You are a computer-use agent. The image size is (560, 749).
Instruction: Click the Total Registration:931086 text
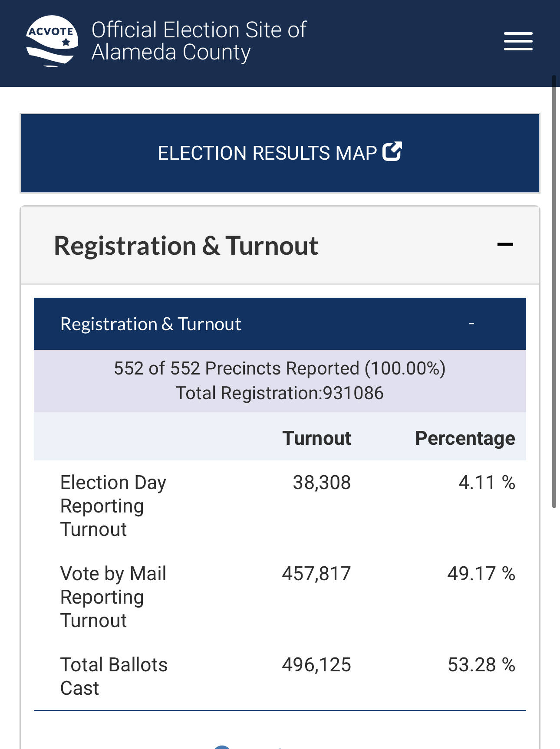pos(280,393)
